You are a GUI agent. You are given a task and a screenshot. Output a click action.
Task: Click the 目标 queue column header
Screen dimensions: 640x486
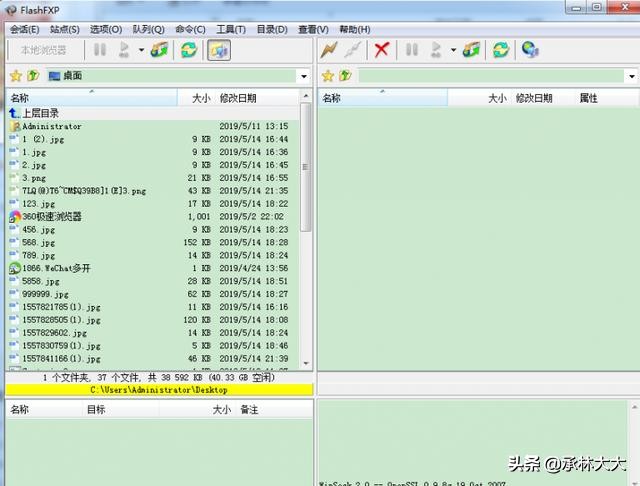(122, 409)
